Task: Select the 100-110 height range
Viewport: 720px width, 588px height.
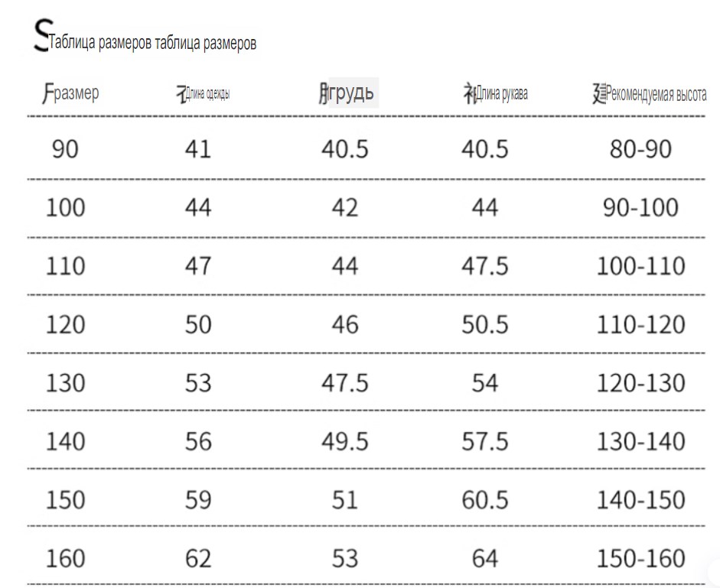Action: coord(640,266)
